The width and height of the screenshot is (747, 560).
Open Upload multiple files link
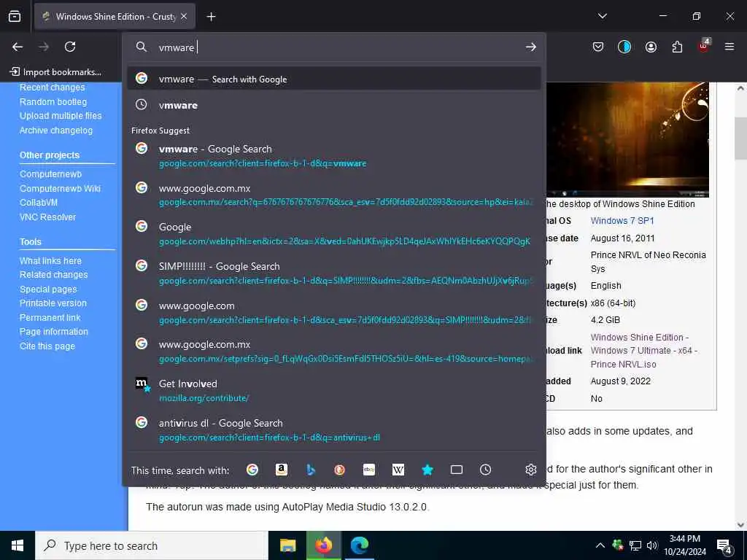[61, 116]
